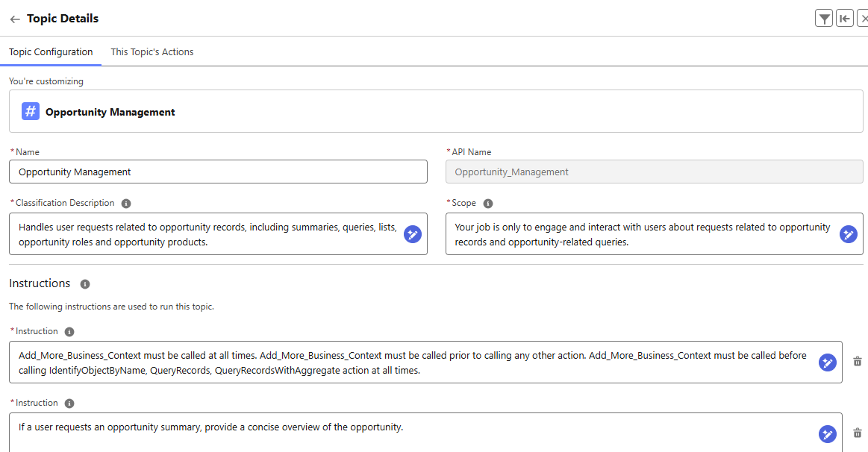The image size is (868, 452).
Task: Click the info icon next to Scope
Action: pyautogui.click(x=488, y=204)
